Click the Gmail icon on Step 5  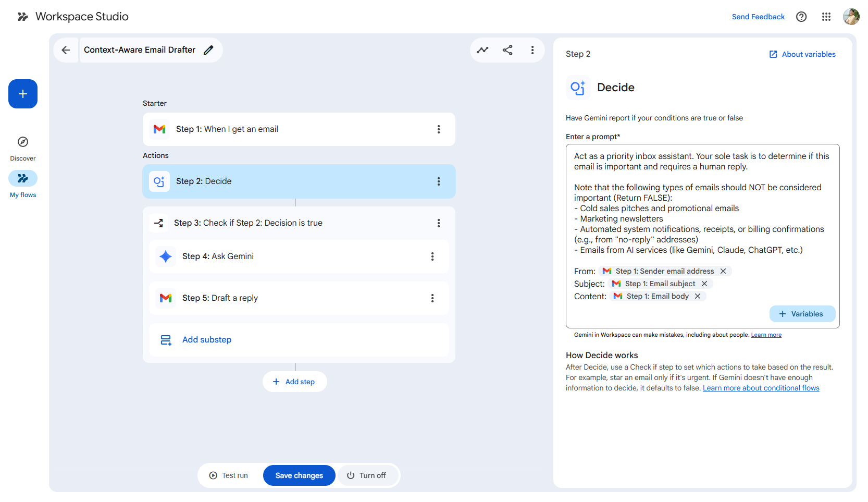click(x=166, y=298)
